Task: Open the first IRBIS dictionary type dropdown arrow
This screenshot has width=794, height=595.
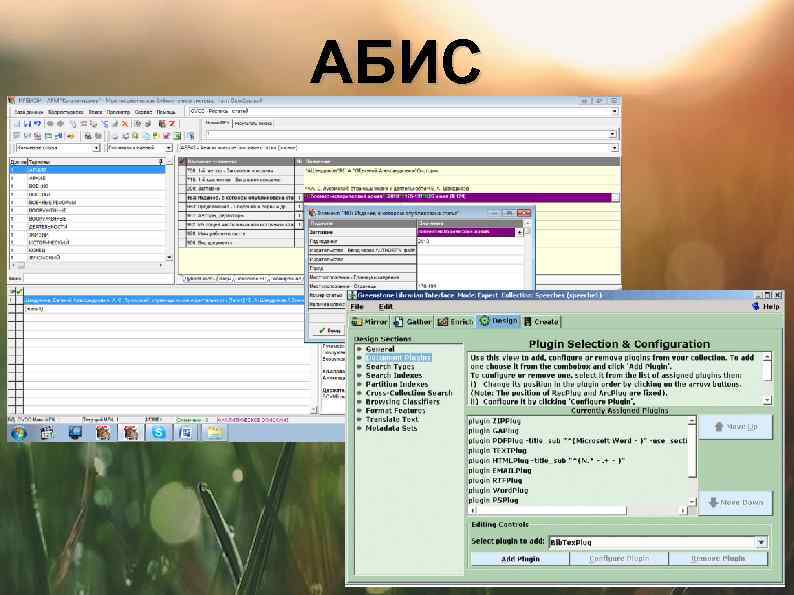Action: [x=96, y=148]
